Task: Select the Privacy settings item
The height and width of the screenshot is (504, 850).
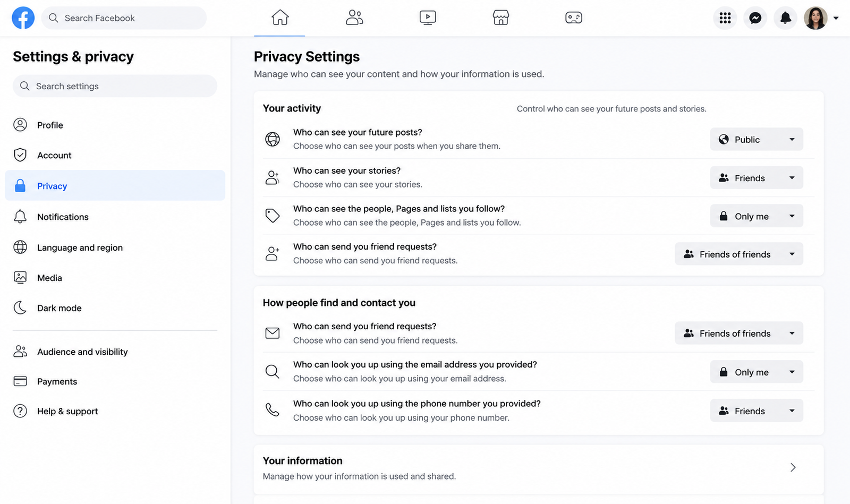Action: [115, 185]
